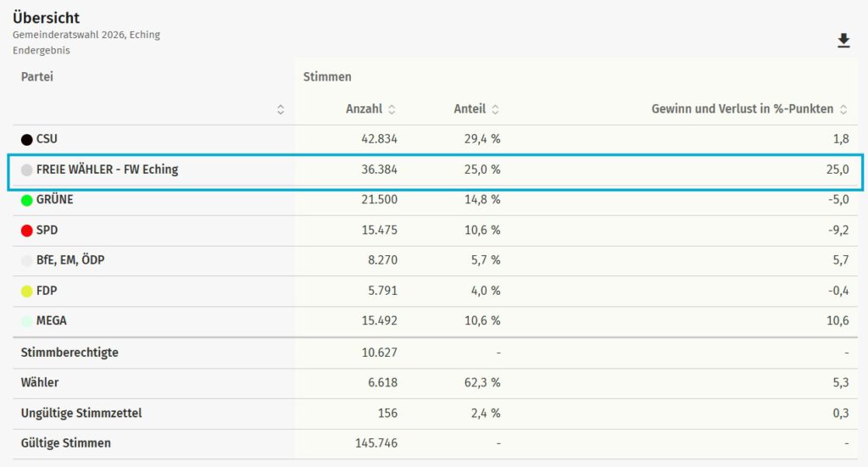Click the red SPD color dot

27,231
